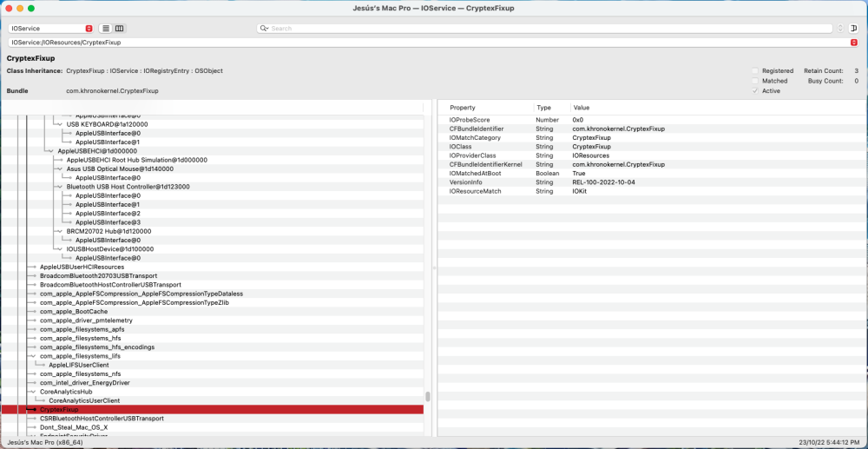Image resolution: width=868 pixels, height=449 pixels.
Task: Click the IOProbeScore property row
Action: [650, 120]
